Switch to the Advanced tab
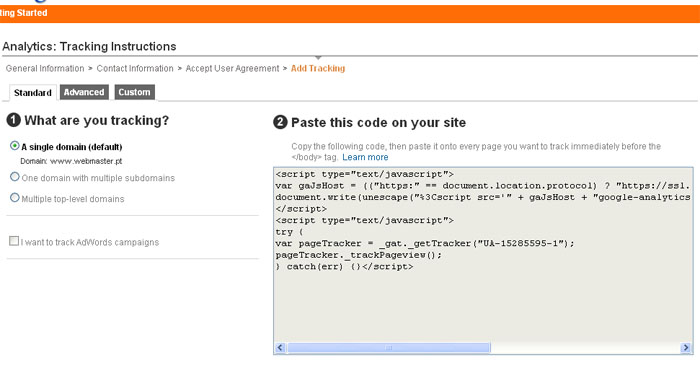 click(84, 92)
